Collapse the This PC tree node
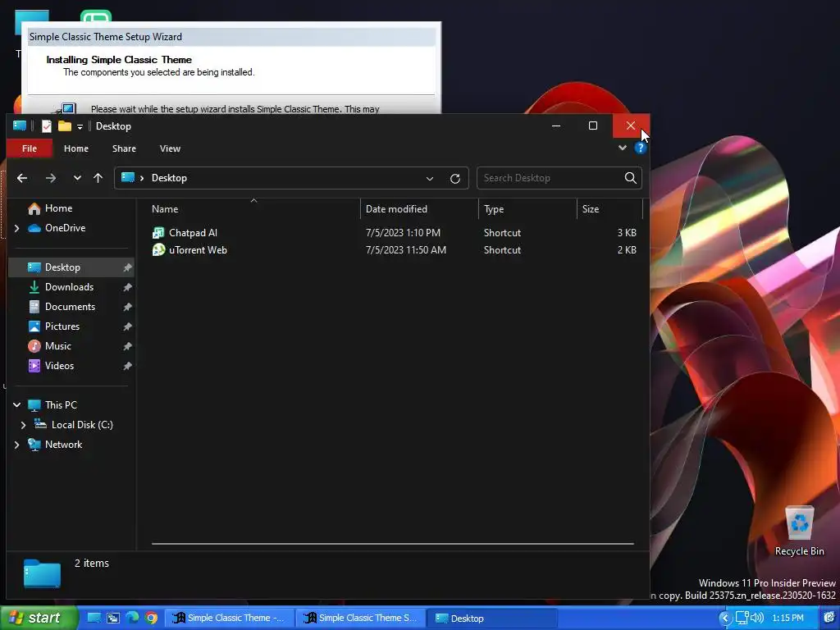This screenshot has height=630, width=840. (x=16, y=405)
